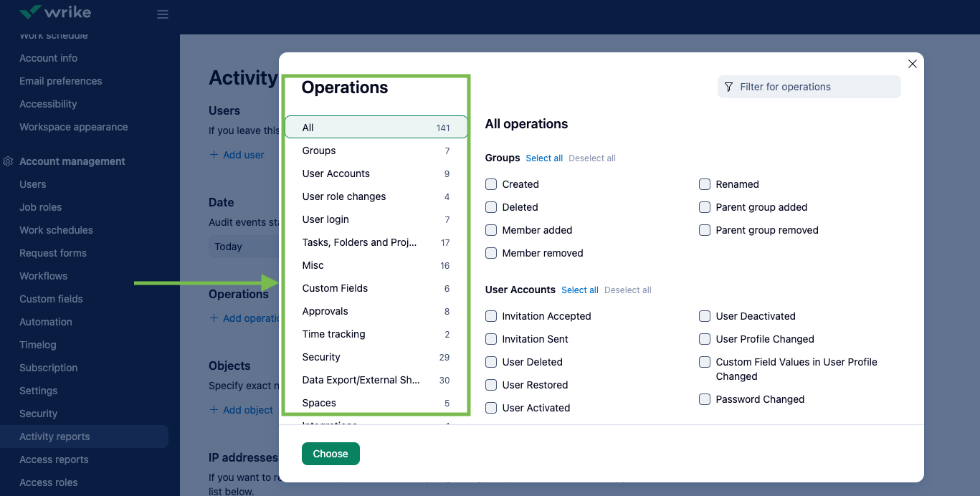Image resolution: width=980 pixels, height=496 pixels.
Task: Open Work schedules in sidebar
Action: [x=57, y=230]
